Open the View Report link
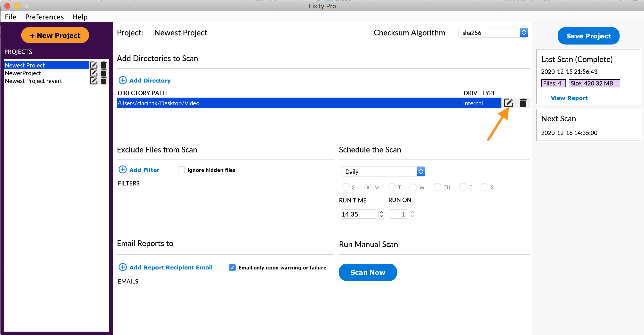644x335 pixels. pyautogui.click(x=569, y=98)
